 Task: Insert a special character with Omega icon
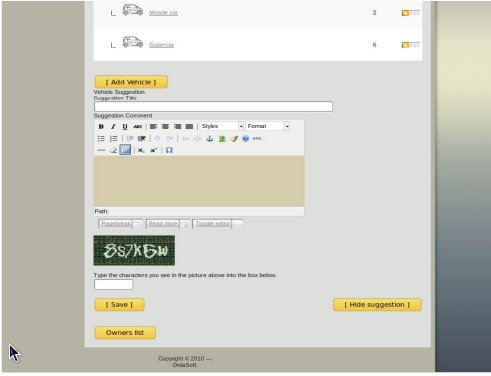[169, 151]
